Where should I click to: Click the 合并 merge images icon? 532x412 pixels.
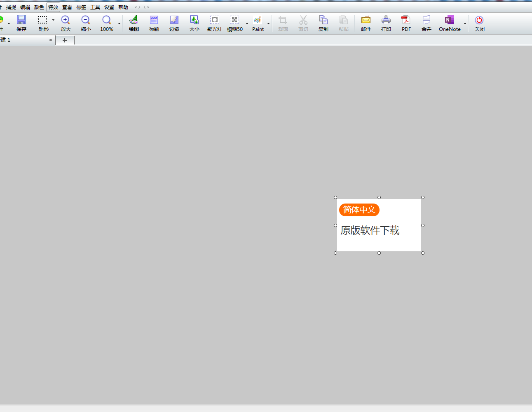(x=427, y=23)
